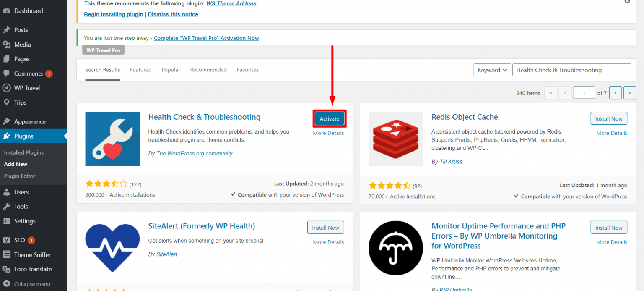This screenshot has width=644, height=291.
Task: Open the Keyword search type dropdown
Action: [x=492, y=70]
